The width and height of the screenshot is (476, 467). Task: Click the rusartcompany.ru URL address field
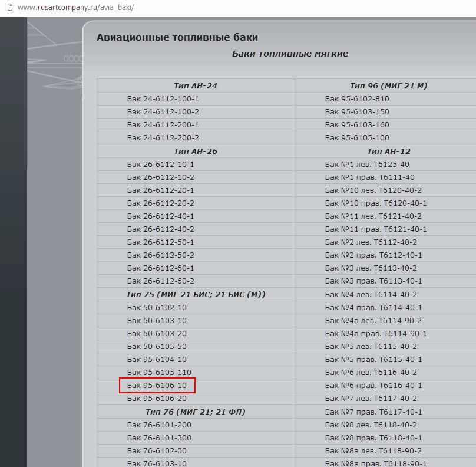click(77, 8)
